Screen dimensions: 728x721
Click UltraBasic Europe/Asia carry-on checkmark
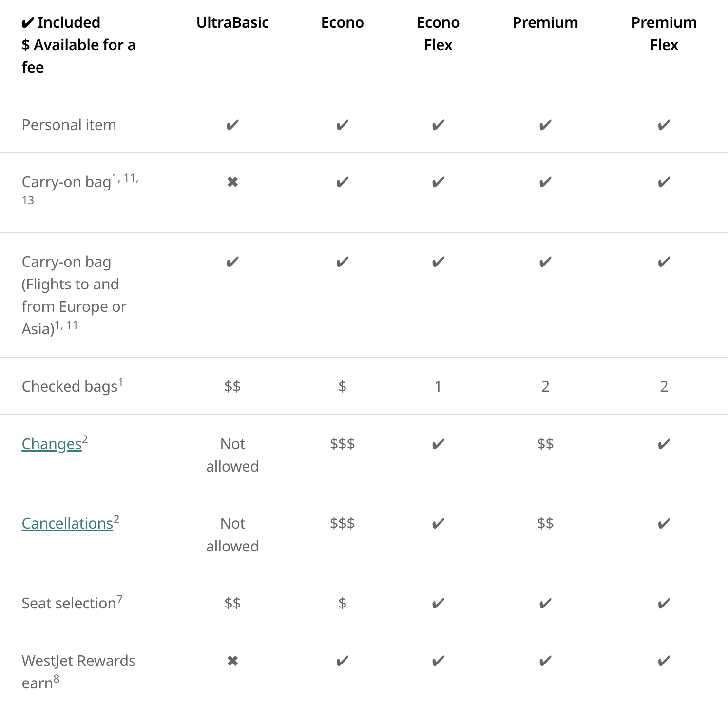point(232,262)
